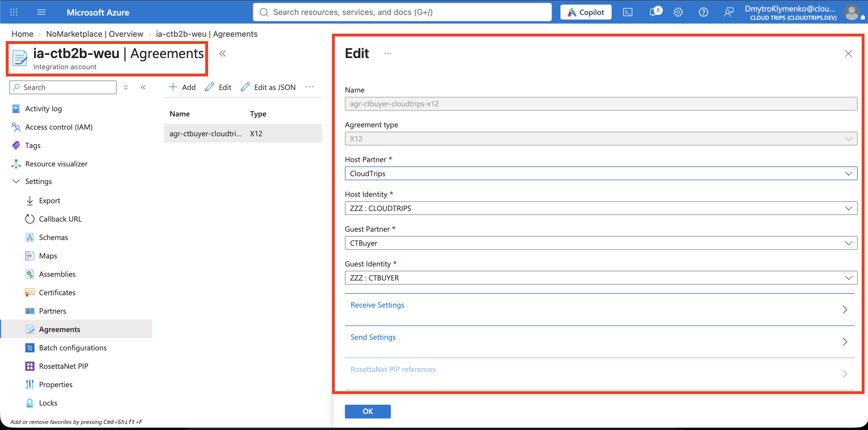Open the Host Identity dropdown
868x430 pixels.
pyautogui.click(x=601, y=208)
